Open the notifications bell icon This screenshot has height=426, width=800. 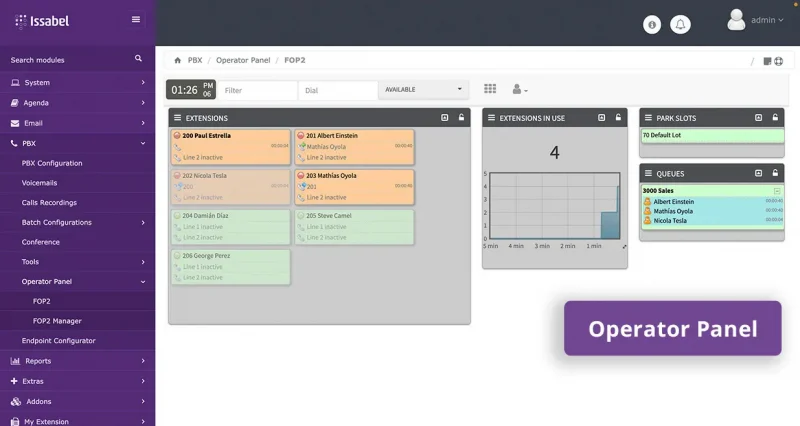coord(681,24)
